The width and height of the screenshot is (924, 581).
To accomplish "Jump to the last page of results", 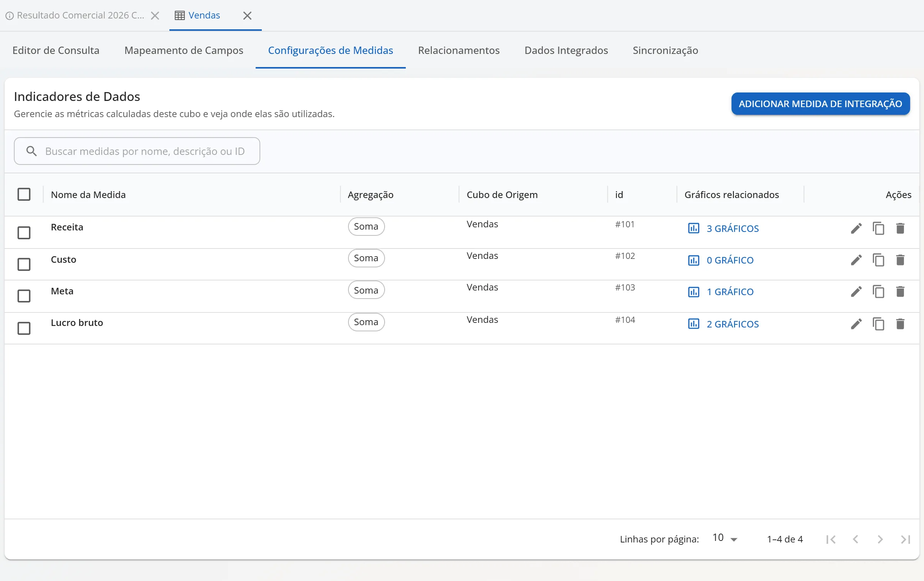I will coord(906,539).
